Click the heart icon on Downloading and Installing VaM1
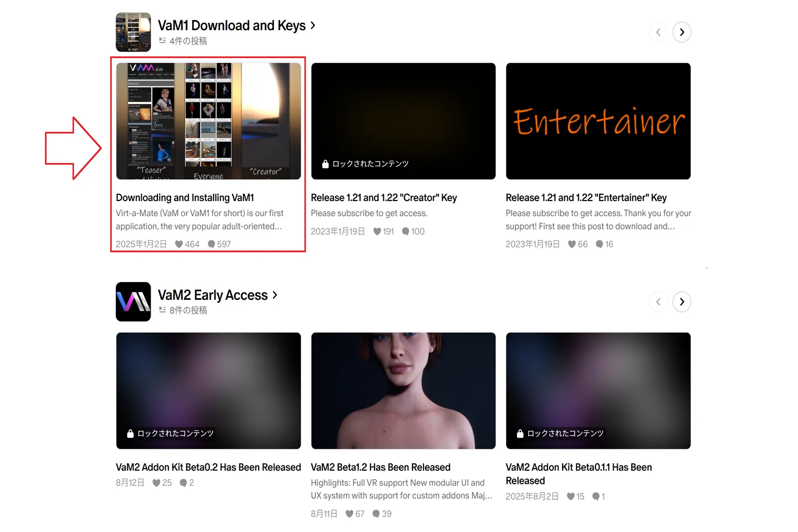 click(179, 244)
